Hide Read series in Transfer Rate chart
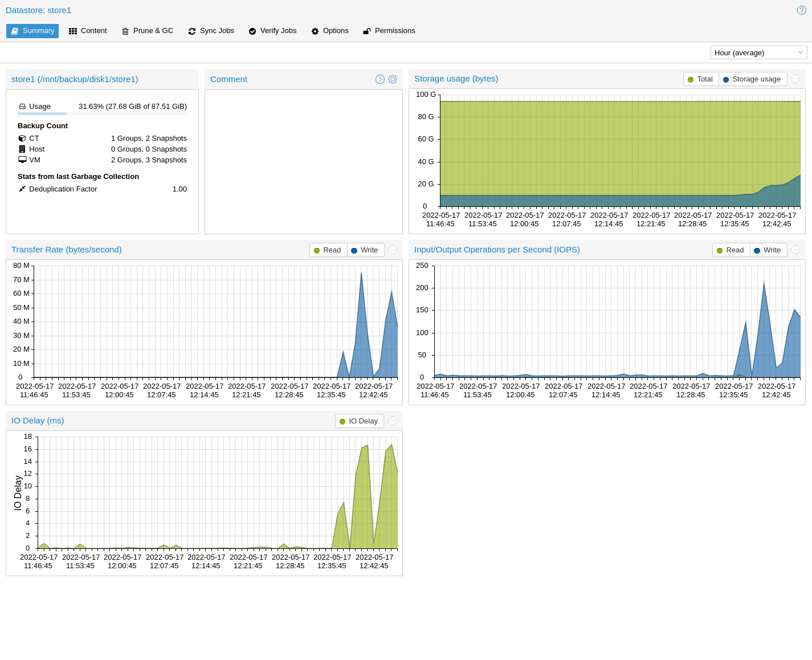The width and height of the screenshot is (812, 660). 328,250
